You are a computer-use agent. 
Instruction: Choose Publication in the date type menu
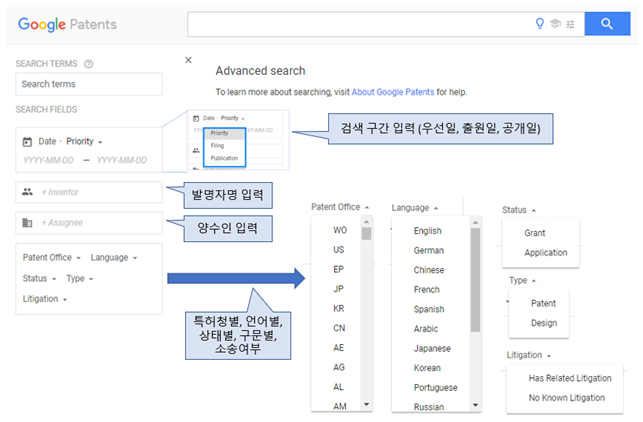click(x=224, y=158)
